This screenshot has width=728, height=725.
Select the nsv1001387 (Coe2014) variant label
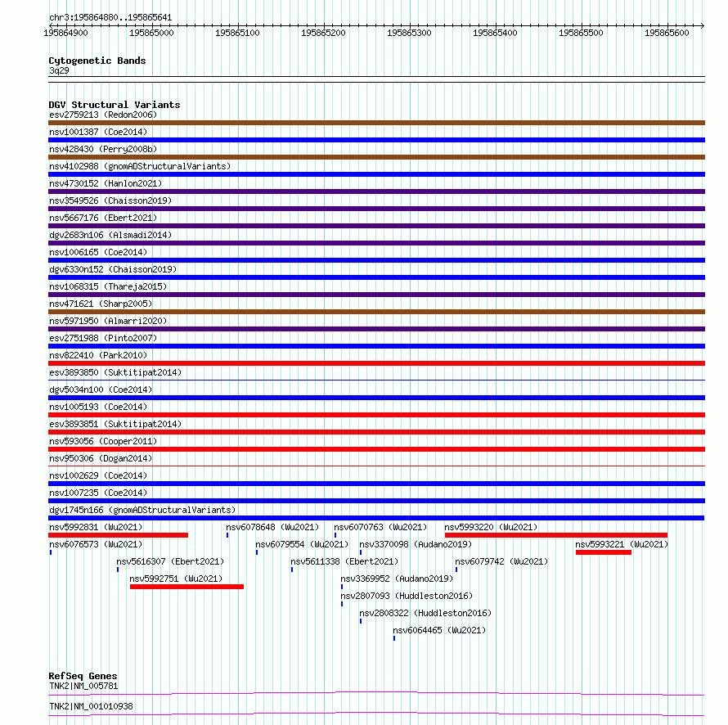(x=98, y=132)
